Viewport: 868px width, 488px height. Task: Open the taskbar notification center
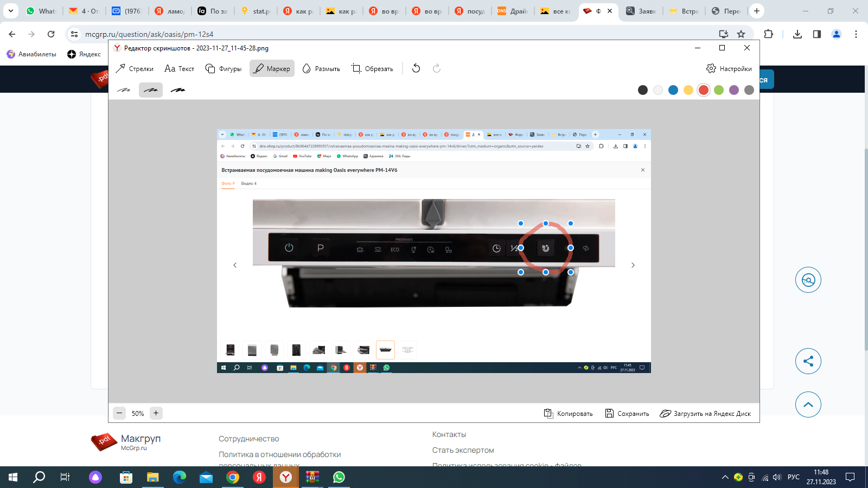(x=850, y=477)
